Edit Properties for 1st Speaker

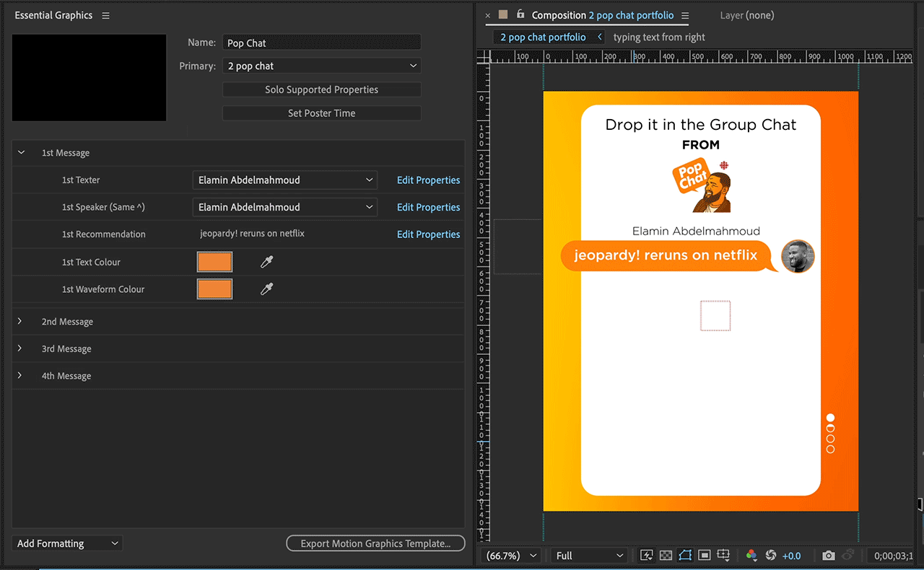click(428, 207)
